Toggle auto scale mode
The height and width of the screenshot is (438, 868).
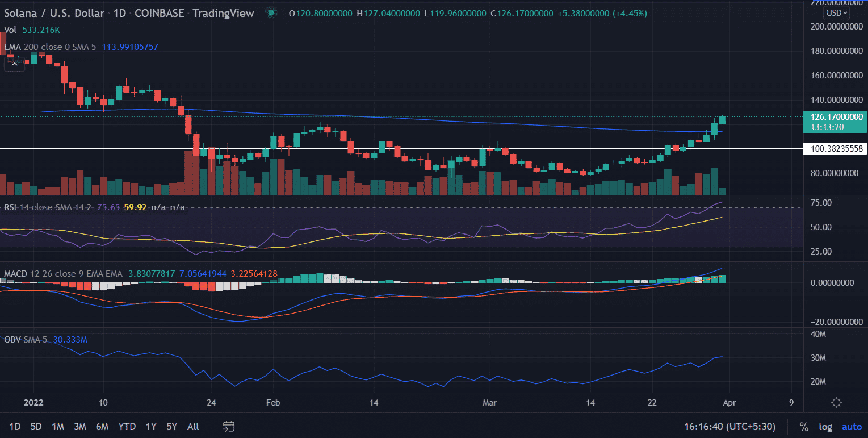pyautogui.click(x=852, y=426)
